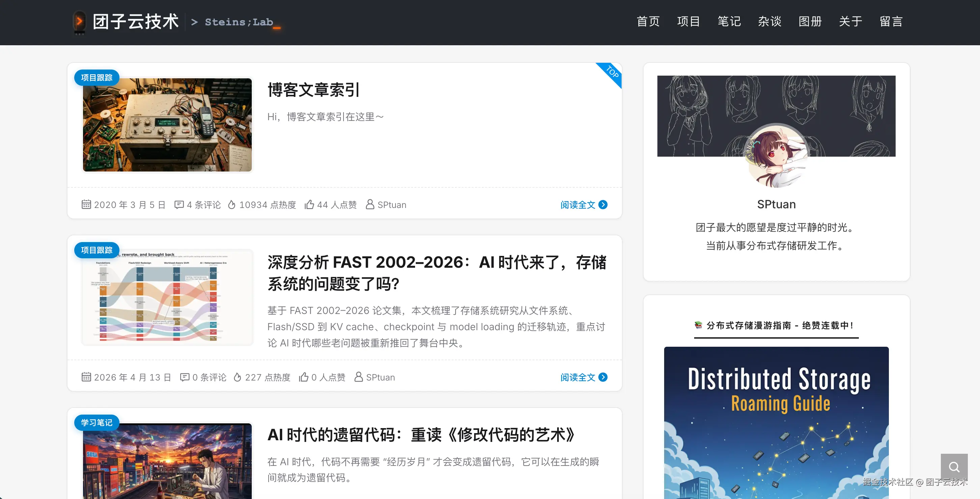Click the search magnifier icon button

pyautogui.click(x=954, y=467)
